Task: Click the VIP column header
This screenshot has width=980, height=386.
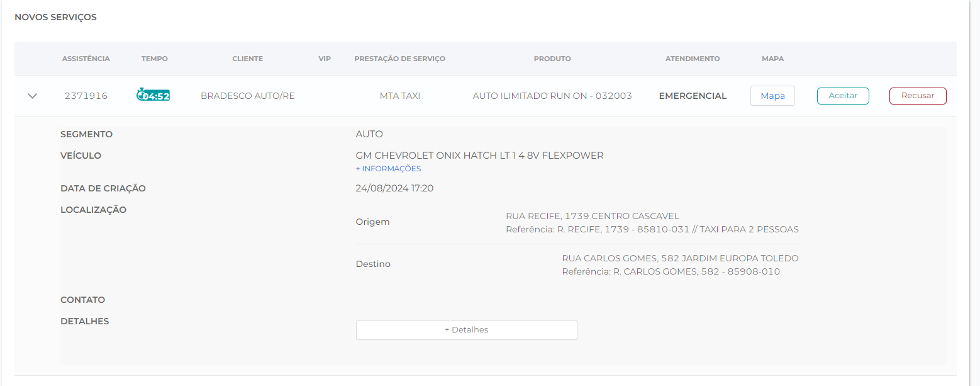Action: [325, 59]
